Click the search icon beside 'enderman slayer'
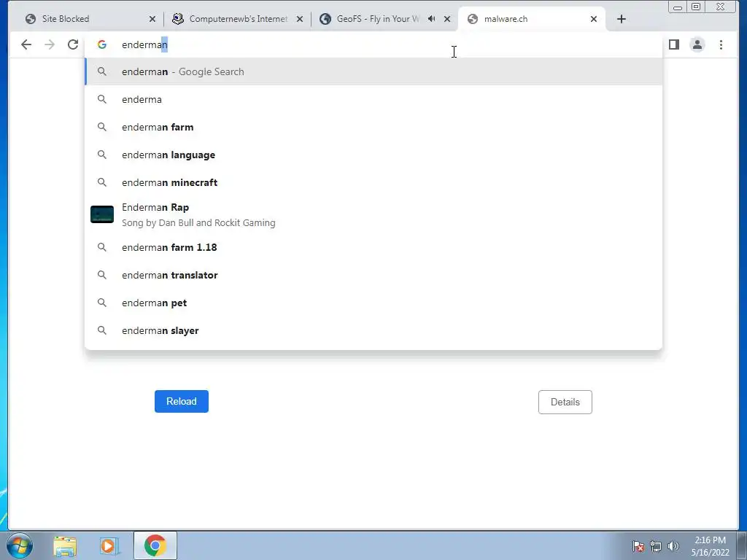The image size is (747, 560). [x=102, y=330]
